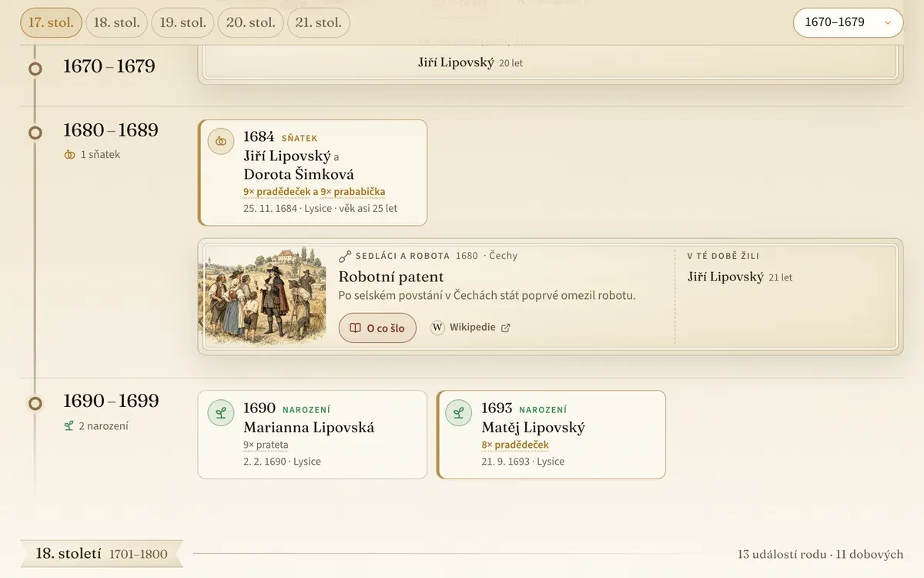
Task: Click the sprout icon on Marianna Lipovská card
Action: tap(221, 412)
